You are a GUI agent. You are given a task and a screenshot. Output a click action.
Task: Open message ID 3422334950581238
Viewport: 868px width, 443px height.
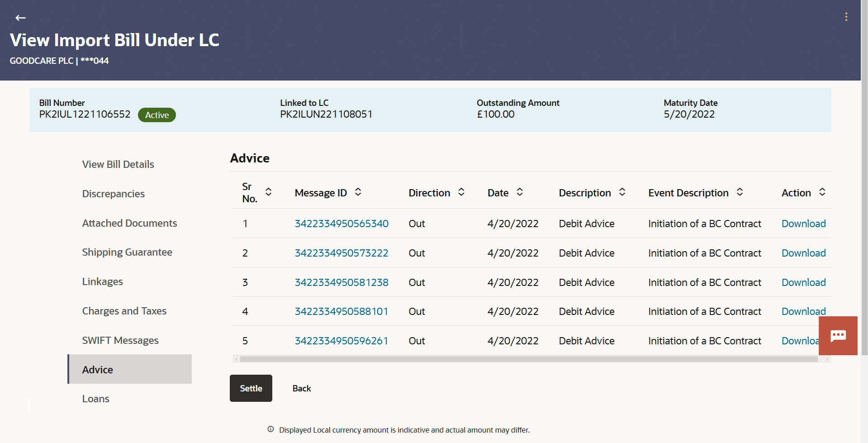(x=342, y=282)
